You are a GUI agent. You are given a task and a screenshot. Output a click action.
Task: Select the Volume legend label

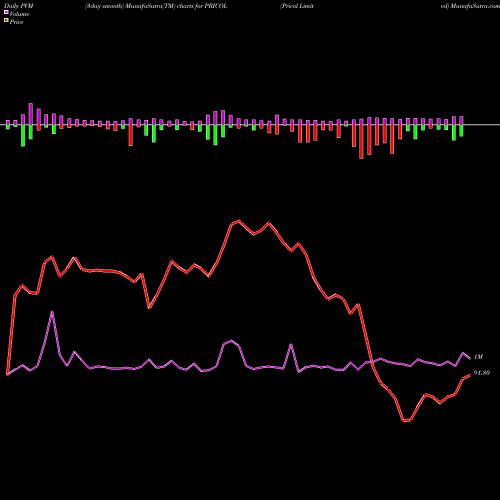19,14
